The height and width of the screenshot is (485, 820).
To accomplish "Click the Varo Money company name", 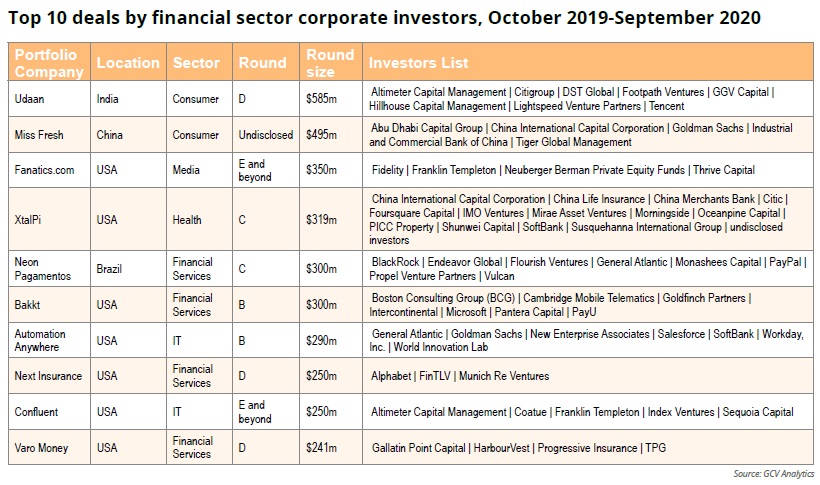I will [x=42, y=447].
